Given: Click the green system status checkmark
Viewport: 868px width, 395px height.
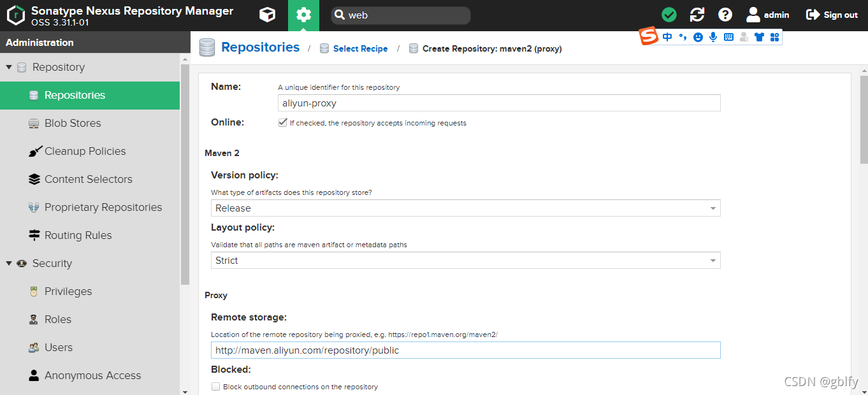Looking at the screenshot, I should click(669, 15).
